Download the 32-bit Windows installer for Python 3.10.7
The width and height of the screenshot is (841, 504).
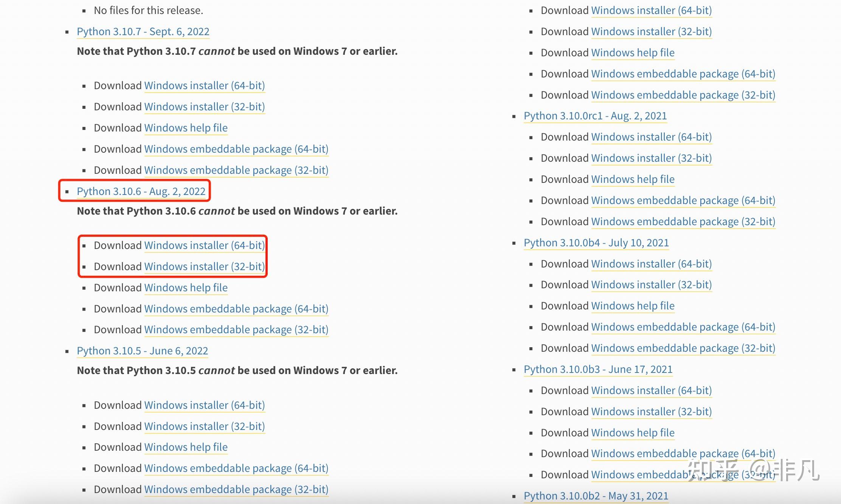tap(204, 107)
